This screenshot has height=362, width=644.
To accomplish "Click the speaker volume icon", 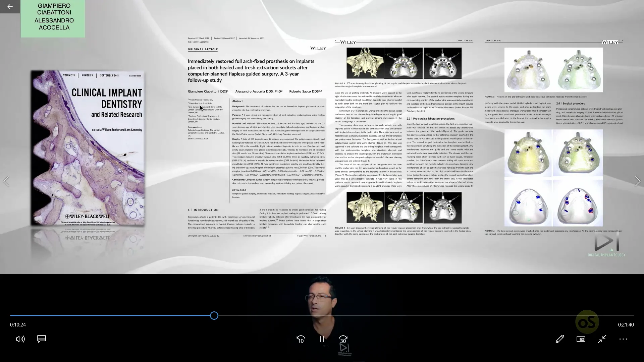I will 20,339.
